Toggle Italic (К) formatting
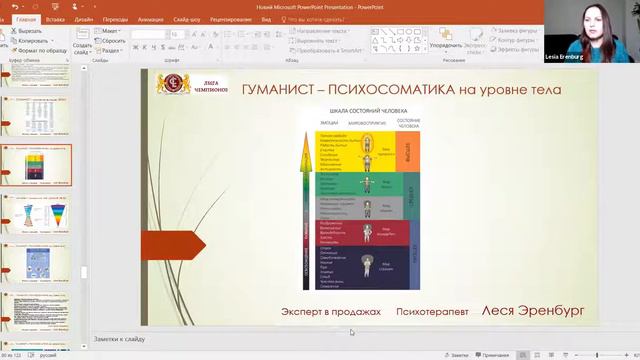This screenshot has height=360, width=640. (x=144, y=48)
